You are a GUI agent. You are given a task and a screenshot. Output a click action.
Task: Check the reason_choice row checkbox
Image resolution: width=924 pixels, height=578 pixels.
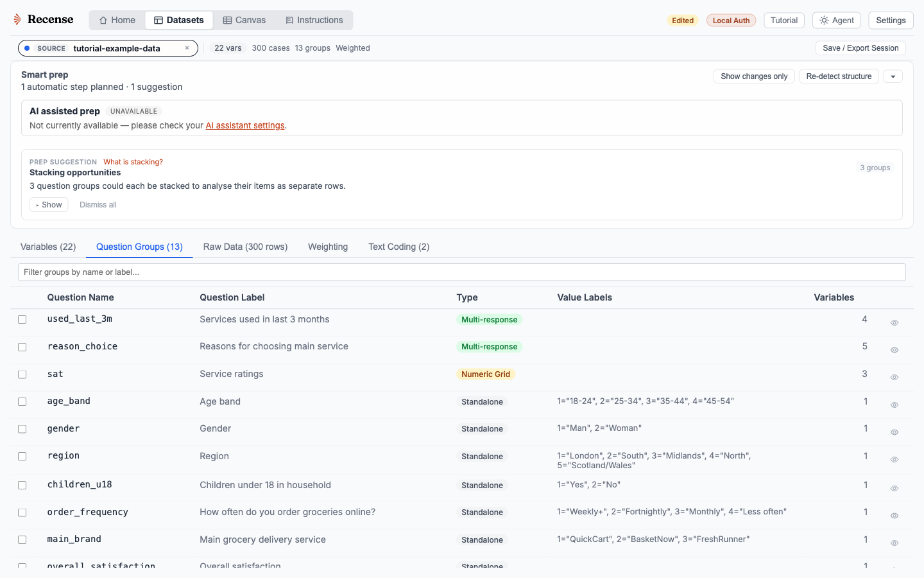coord(22,347)
